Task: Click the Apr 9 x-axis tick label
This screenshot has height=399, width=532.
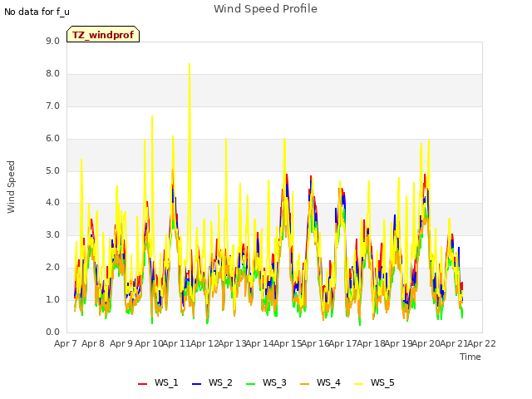Action: point(121,343)
